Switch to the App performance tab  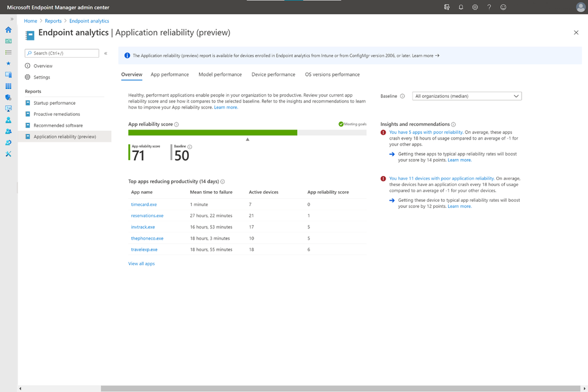(170, 75)
